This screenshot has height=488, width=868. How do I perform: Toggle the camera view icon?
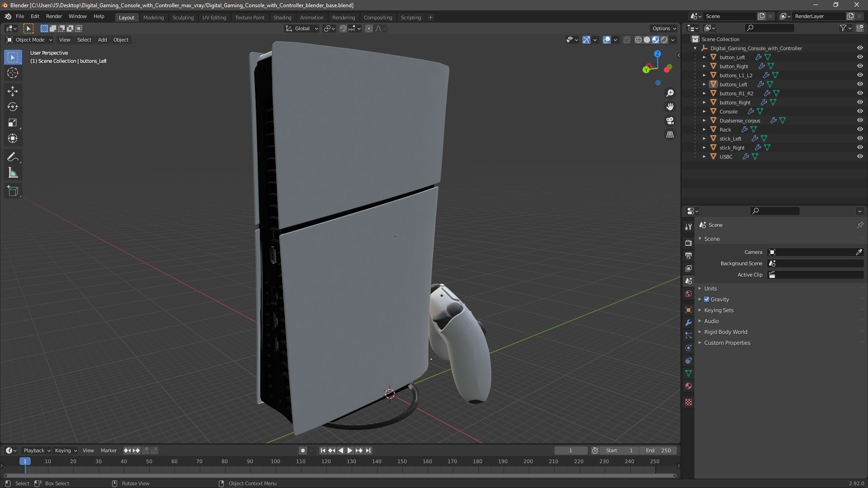(x=670, y=121)
